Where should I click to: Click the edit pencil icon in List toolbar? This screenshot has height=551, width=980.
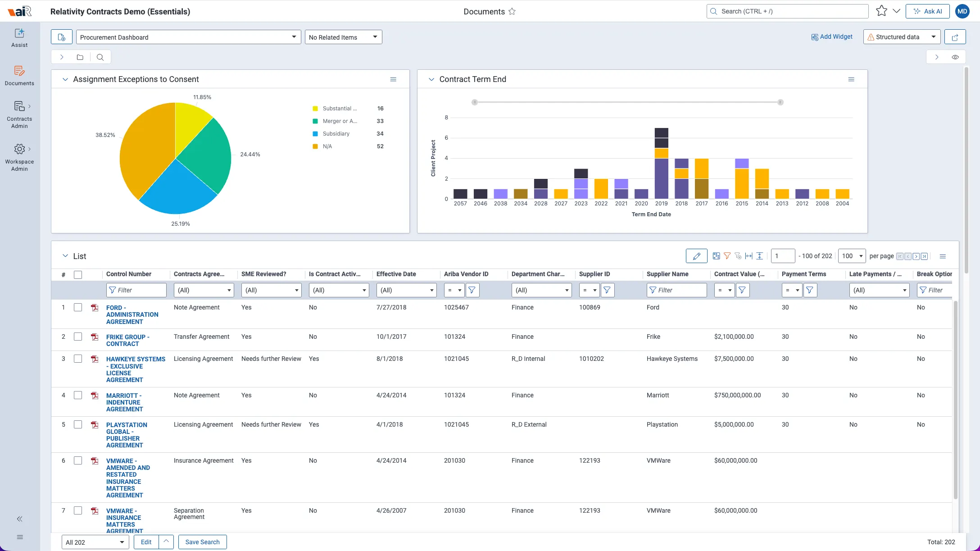point(697,256)
